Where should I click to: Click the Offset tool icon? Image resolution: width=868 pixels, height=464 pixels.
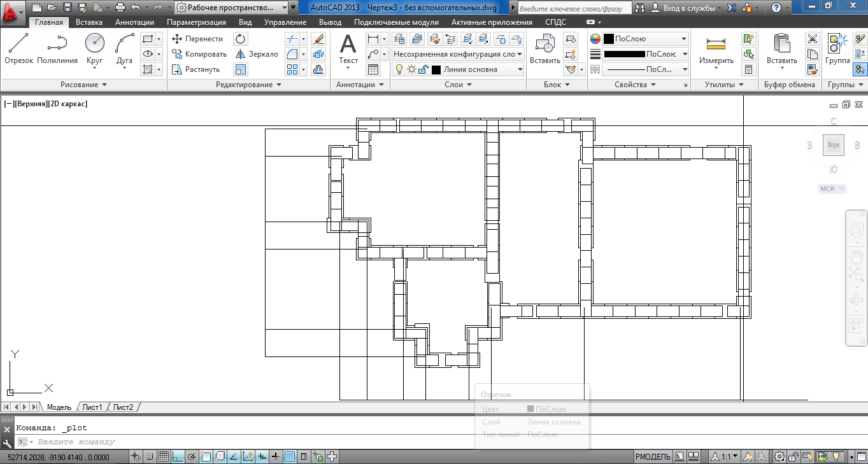tap(319, 69)
